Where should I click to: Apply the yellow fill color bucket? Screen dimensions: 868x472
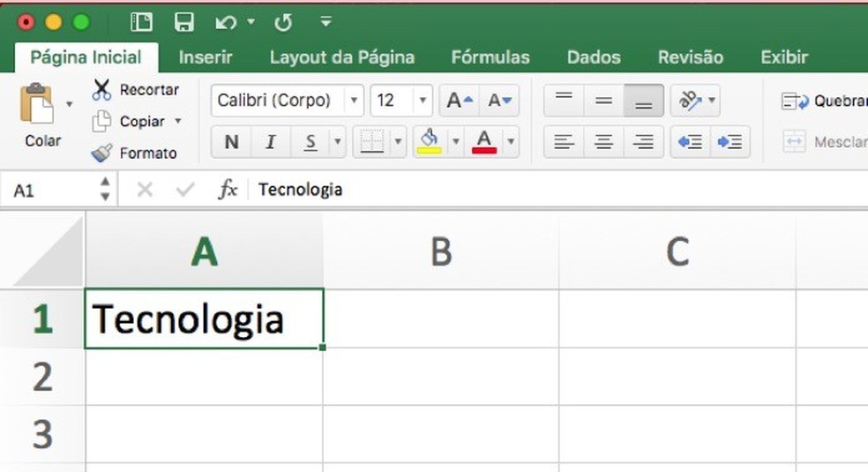coord(430,141)
